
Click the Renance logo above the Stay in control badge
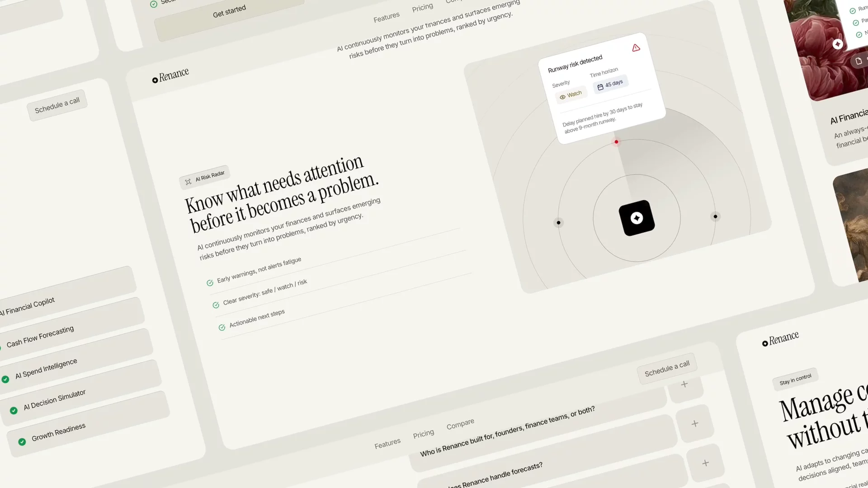[780, 338]
